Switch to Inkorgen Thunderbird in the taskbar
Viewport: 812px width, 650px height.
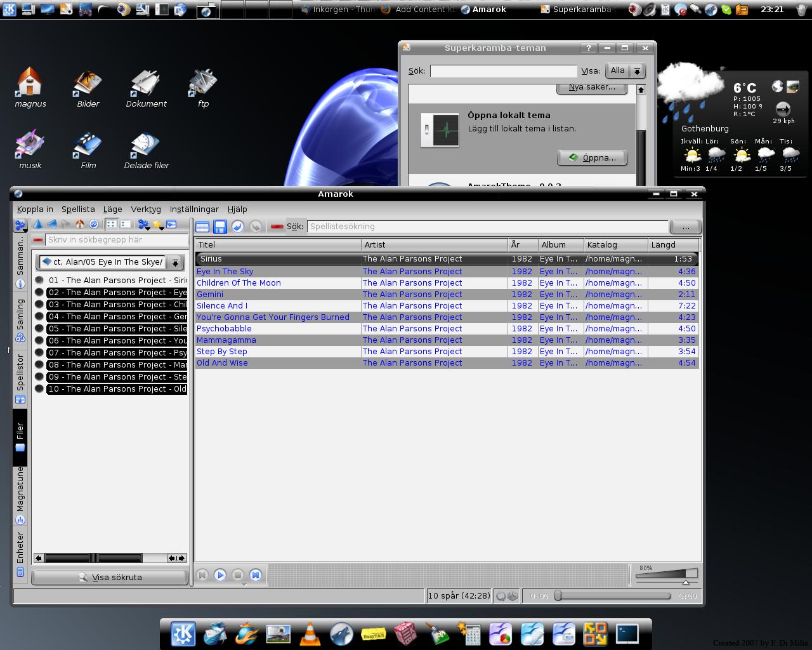(x=337, y=10)
